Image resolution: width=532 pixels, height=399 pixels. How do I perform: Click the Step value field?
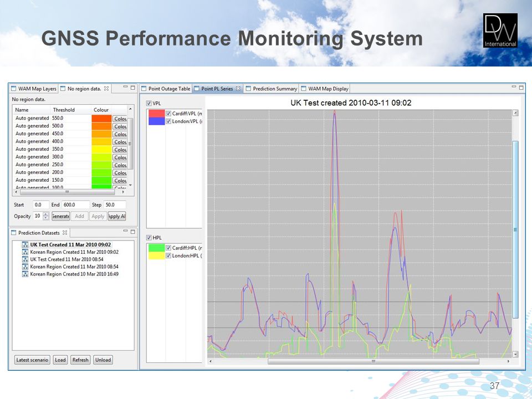115,204
